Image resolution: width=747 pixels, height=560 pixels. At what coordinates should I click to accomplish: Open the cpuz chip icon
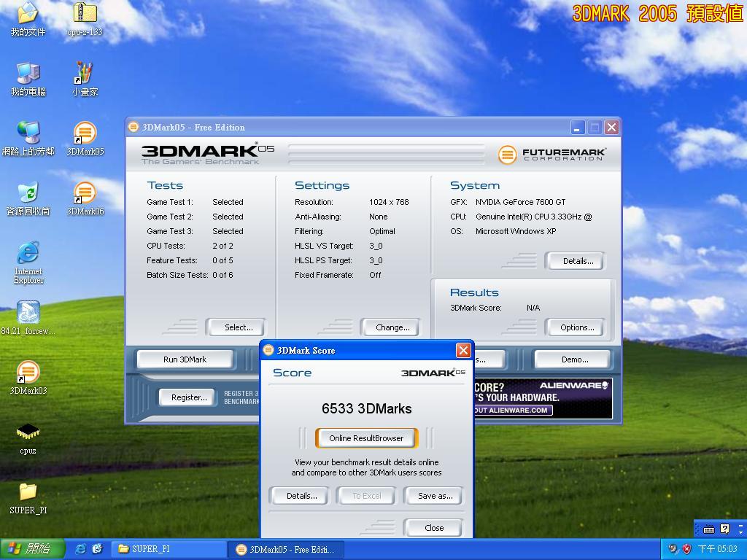point(28,433)
